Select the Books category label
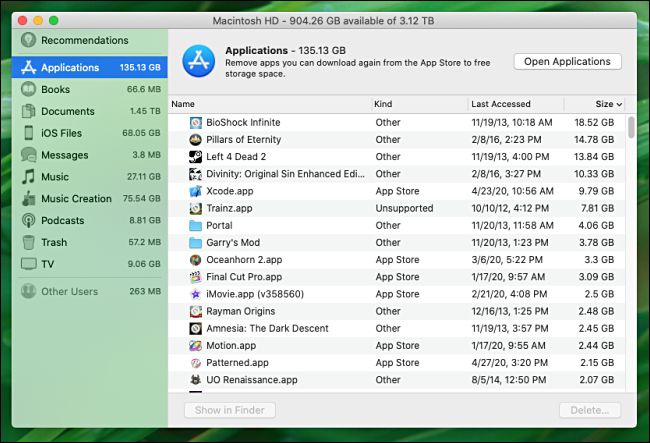Screen dimensions: 650x443 (56, 90)
